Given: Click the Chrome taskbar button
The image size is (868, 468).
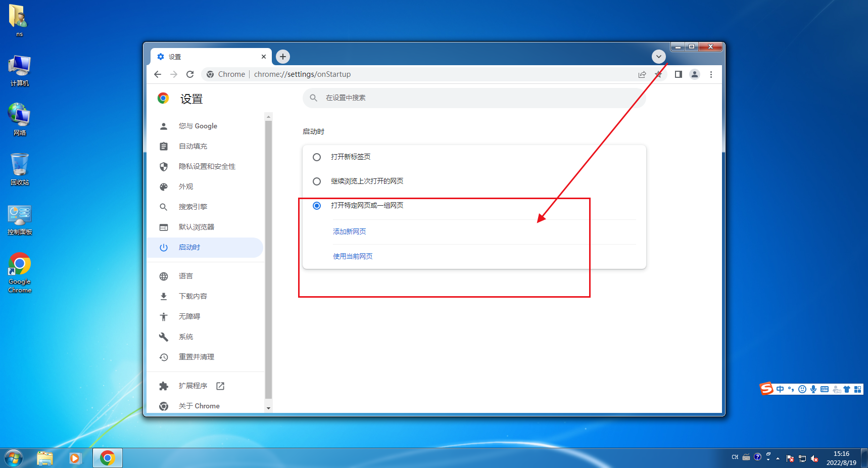Looking at the screenshot, I should 107,458.
